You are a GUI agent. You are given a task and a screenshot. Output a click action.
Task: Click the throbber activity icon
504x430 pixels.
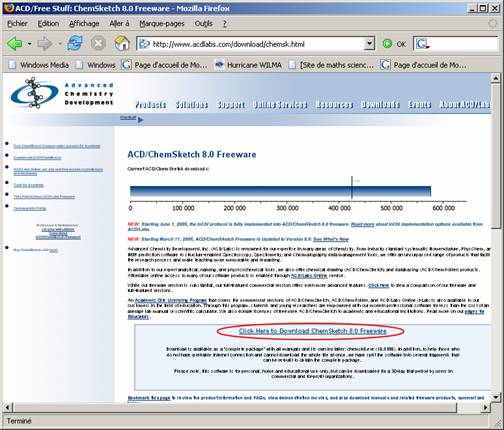[492, 24]
